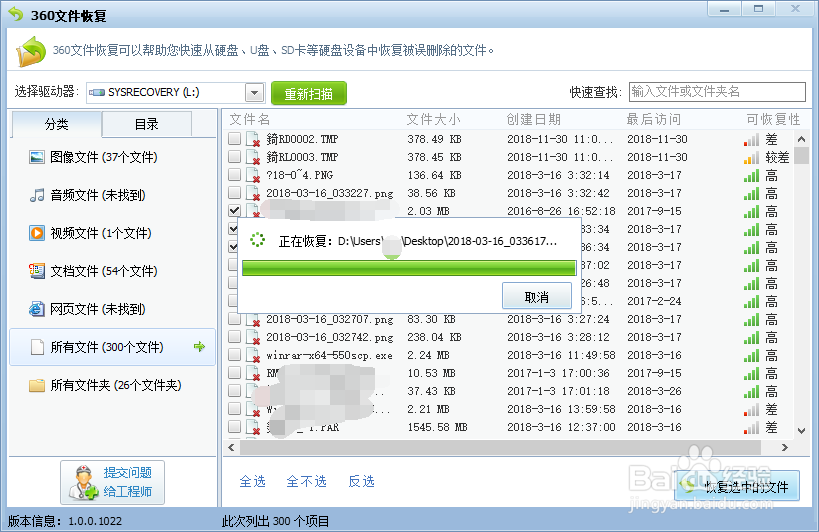Click the all folders yellow folder icon
819x532 pixels.
[37, 385]
